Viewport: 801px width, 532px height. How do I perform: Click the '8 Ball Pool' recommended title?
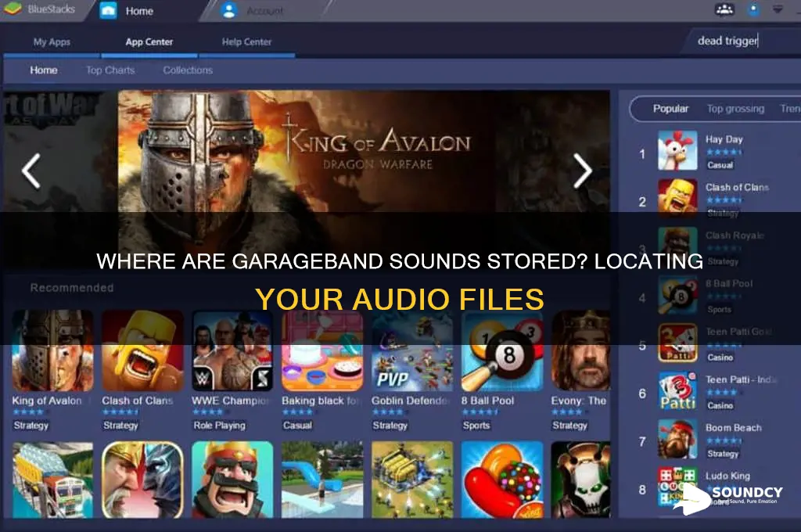point(487,401)
